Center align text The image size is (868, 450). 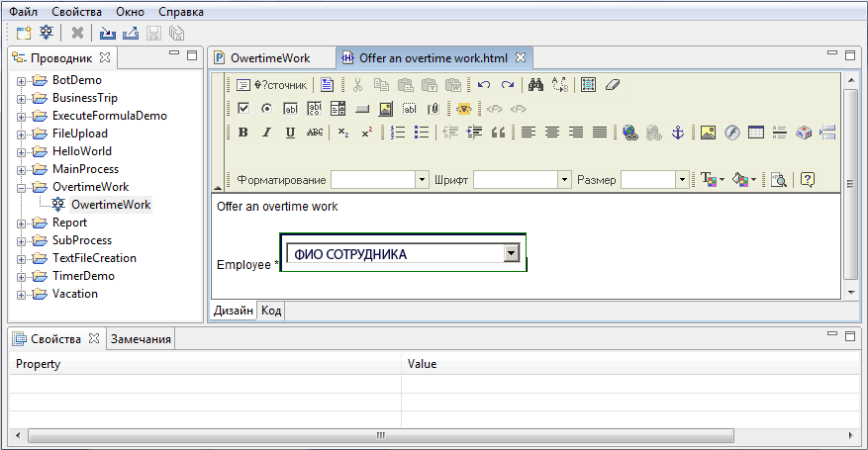point(552,133)
